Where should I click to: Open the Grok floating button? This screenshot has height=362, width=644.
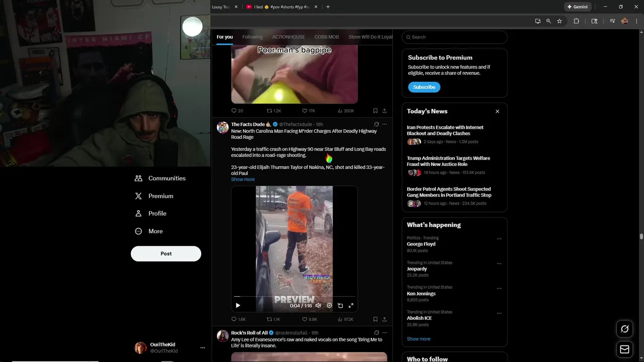click(x=624, y=329)
